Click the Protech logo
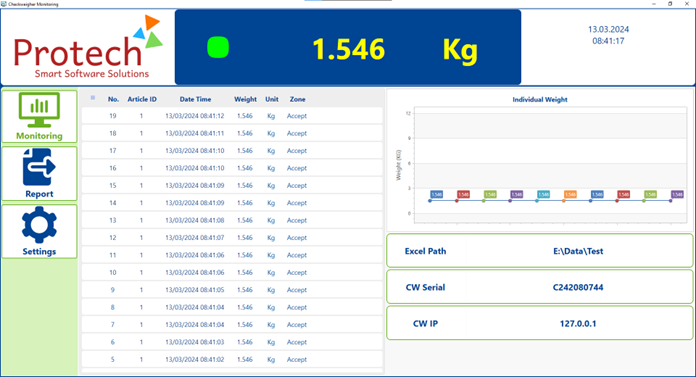 tap(88, 47)
